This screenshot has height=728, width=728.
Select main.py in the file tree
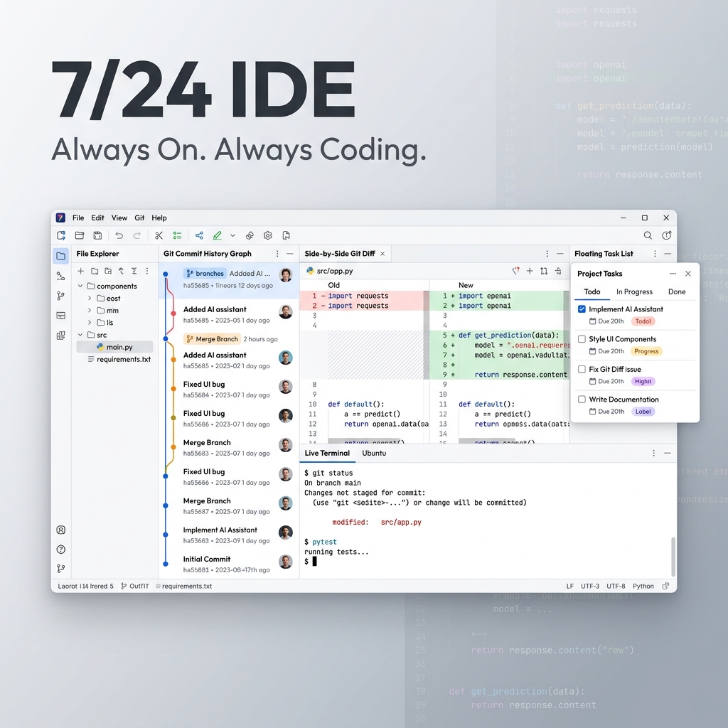click(x=114, y=347)
